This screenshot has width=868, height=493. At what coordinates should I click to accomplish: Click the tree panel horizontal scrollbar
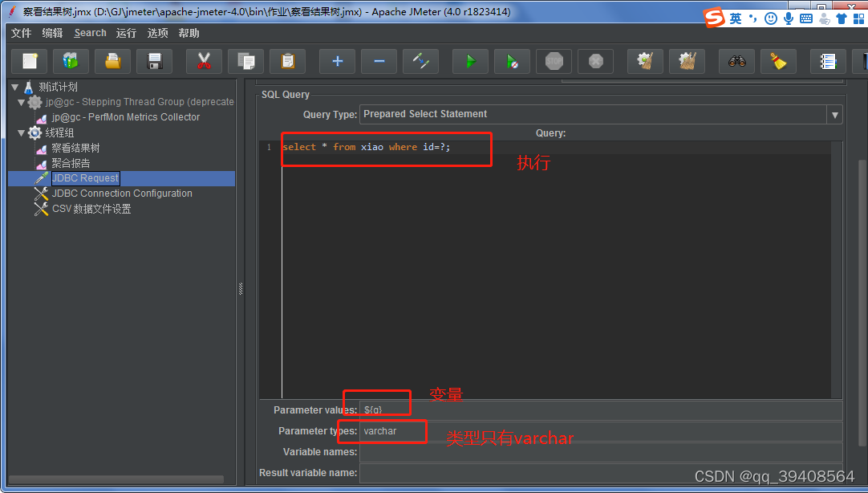116,479
